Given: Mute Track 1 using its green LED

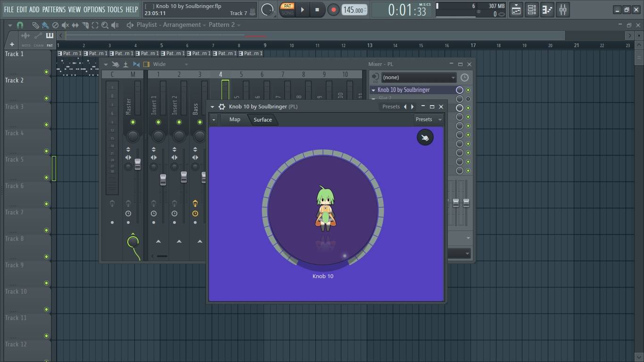Looking at the screenshot, I should pos(46,72).
